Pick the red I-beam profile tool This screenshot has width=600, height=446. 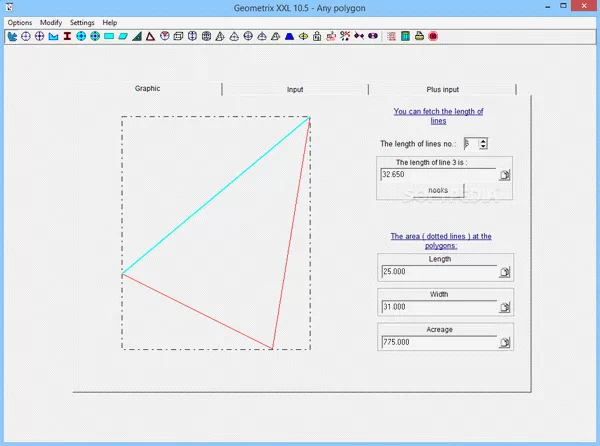pos(67,36)
